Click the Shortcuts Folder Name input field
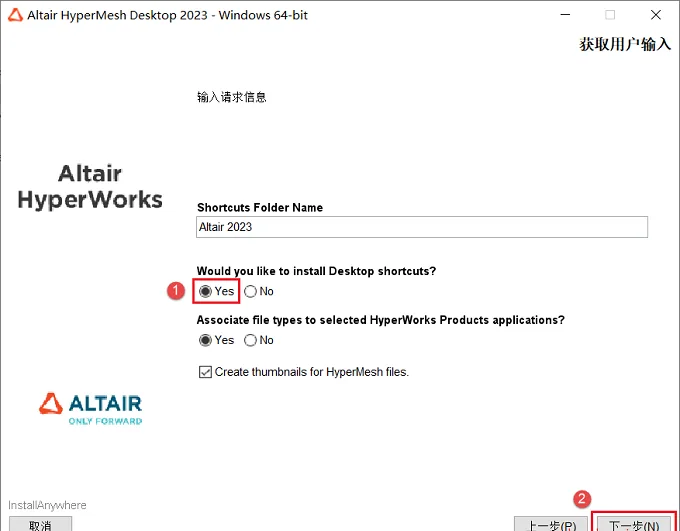Image resolution: width=680 pixels, height=531 pixels. pos(422,227)
